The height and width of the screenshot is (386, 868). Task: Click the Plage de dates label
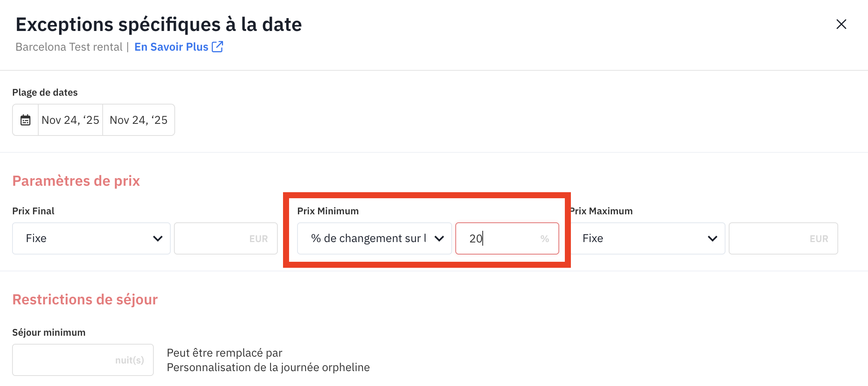point(45,92)
